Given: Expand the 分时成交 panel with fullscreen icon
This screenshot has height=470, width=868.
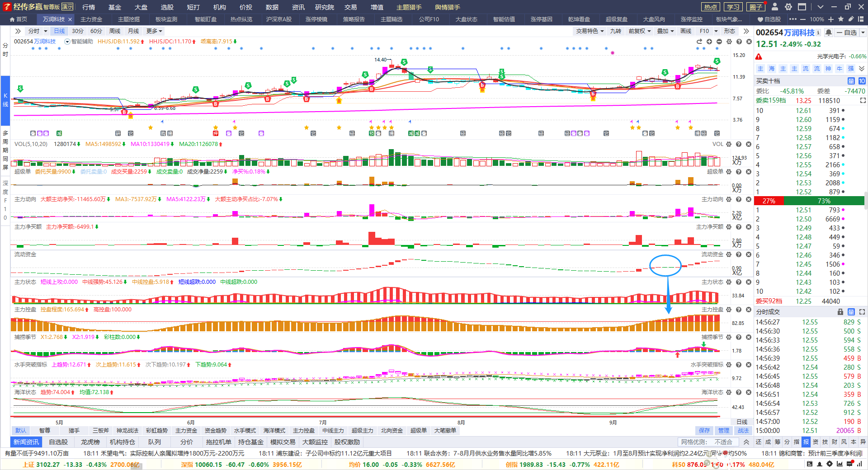Looking at the screenshot, I should (x=862, y=312).
